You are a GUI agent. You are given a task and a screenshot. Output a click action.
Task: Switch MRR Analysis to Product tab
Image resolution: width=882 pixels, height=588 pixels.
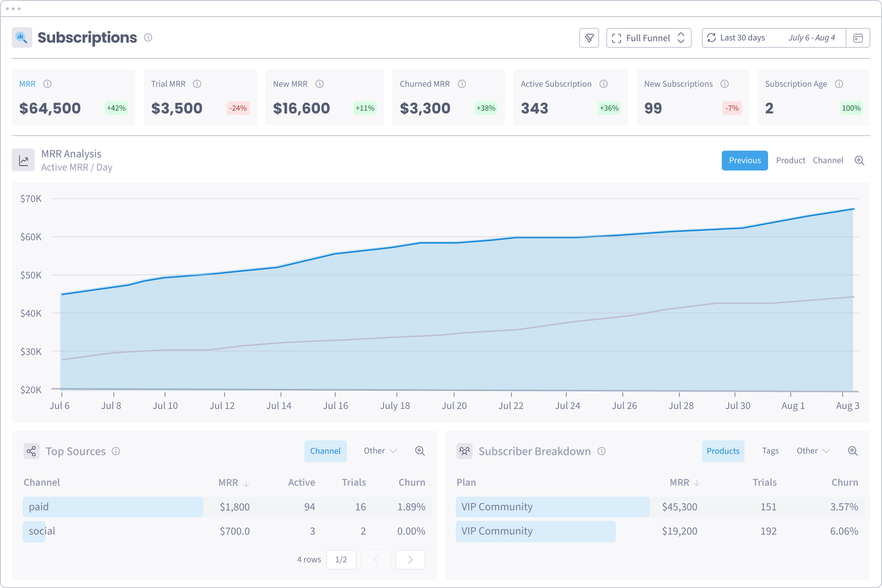pos(790,161)
